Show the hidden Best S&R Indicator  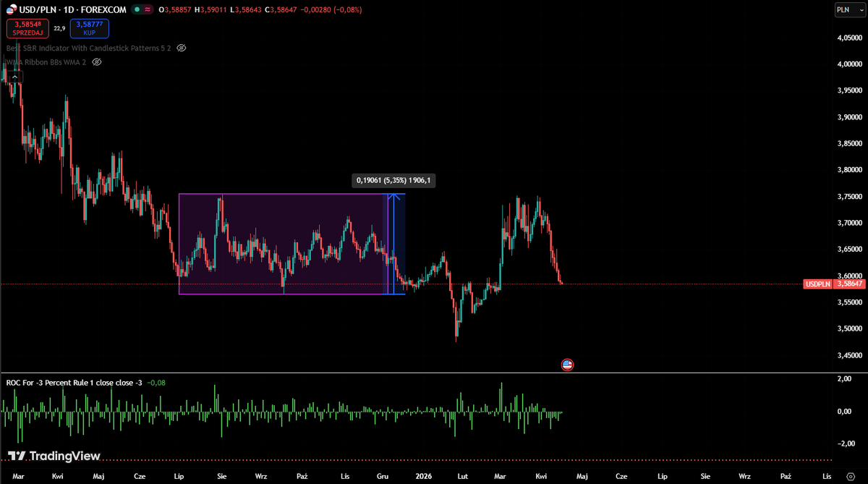pyautogui.click(x=182, y=48)
